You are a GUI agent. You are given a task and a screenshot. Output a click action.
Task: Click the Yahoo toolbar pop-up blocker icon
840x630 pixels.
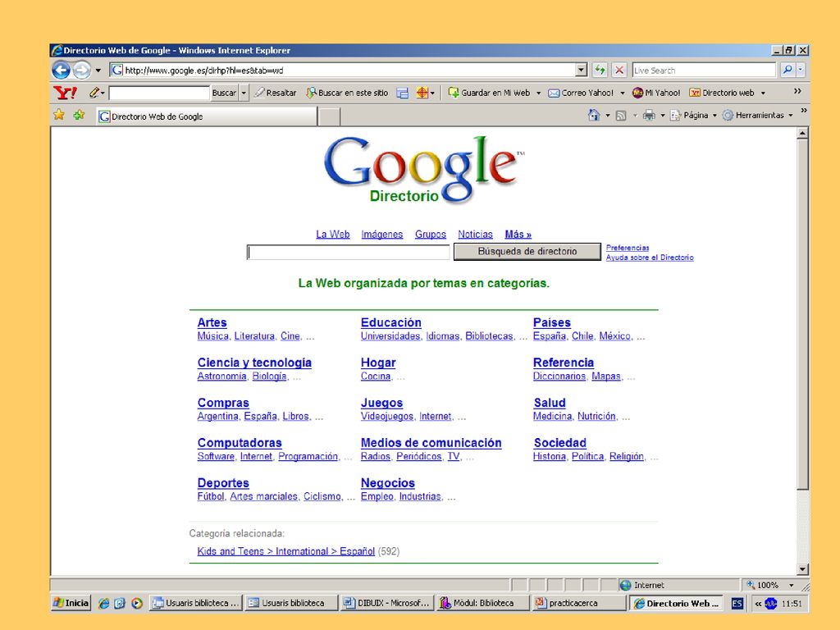pyautogui.click(x=402, y=94)
